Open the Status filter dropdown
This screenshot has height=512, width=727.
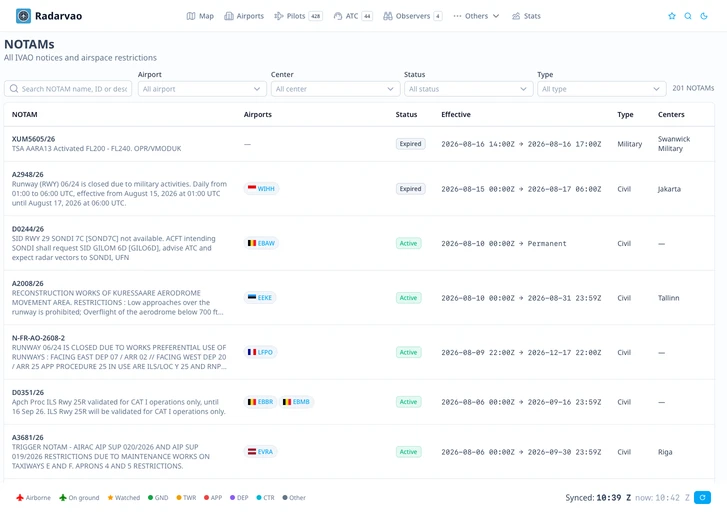click(468, 89)
